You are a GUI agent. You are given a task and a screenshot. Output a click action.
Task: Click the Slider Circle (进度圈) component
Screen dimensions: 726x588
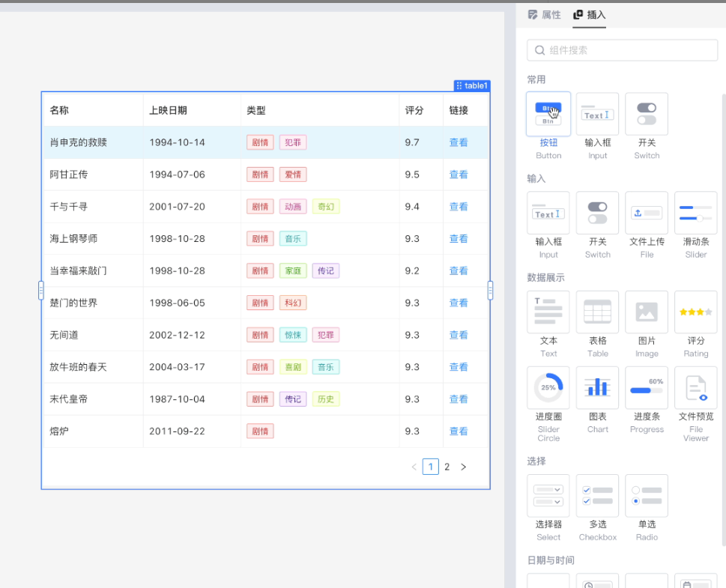tap(548, 387)
